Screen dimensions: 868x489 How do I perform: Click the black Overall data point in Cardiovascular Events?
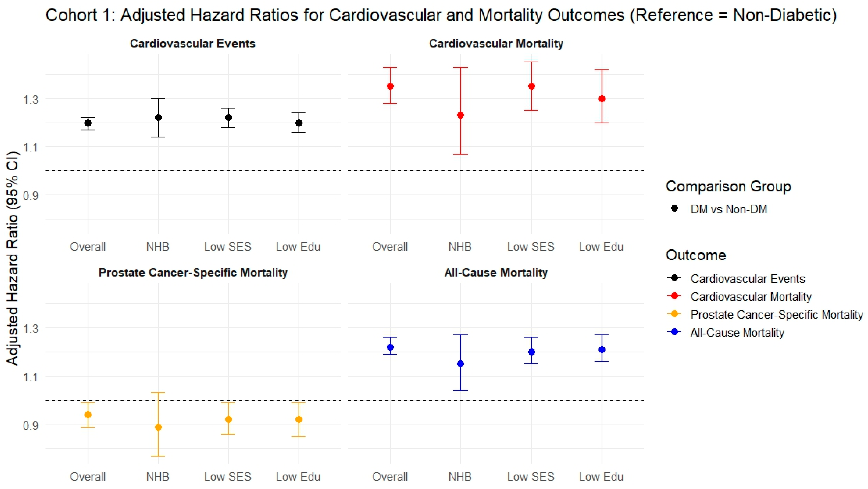pyautogui.click(x=88, y=123)
